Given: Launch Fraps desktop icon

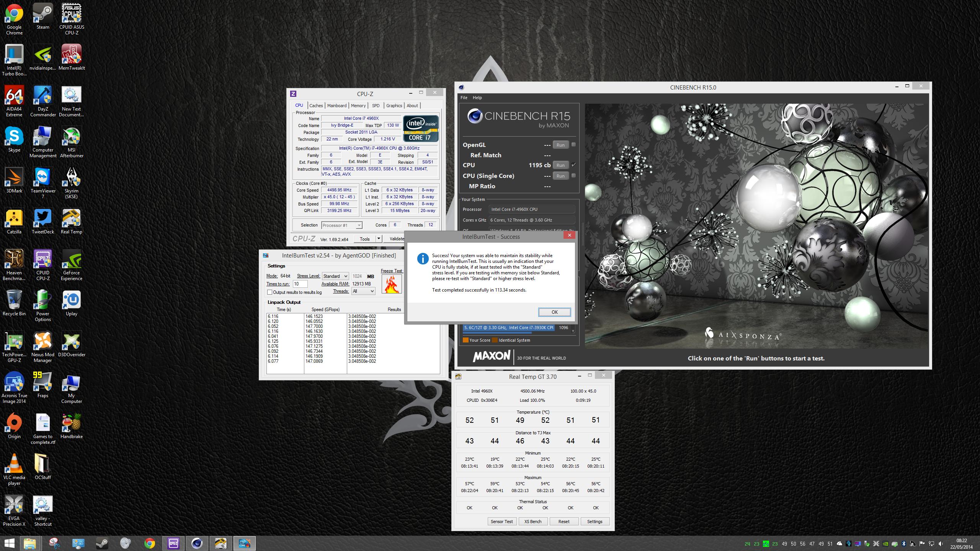Looking at the screenshot, I should 43,385.
